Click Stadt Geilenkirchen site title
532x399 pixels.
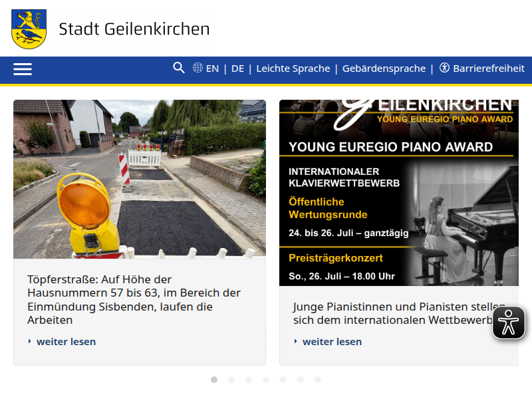click(134, 29)
